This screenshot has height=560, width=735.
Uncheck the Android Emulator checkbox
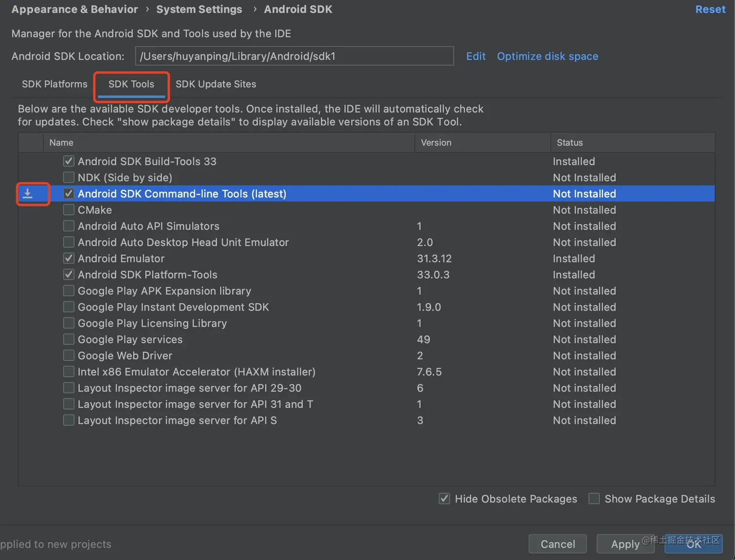click(69, 258)
